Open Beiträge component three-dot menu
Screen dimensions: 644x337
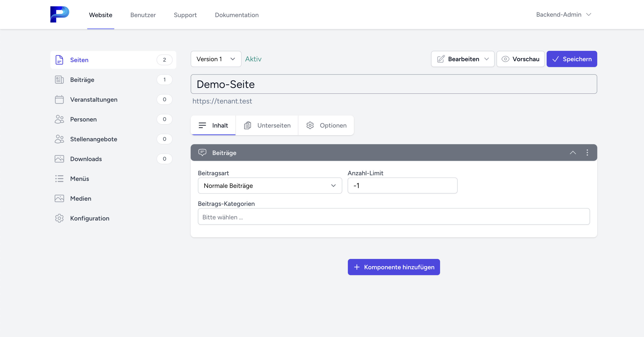tap(587, 152)
